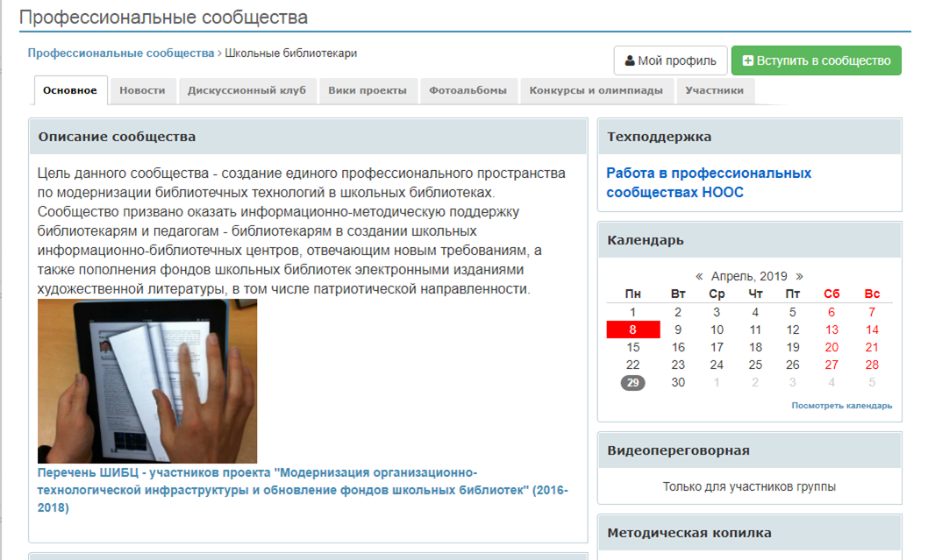Select the Основное tab
The width and height of the screenshot is (928, 560).
click(70, 90)
